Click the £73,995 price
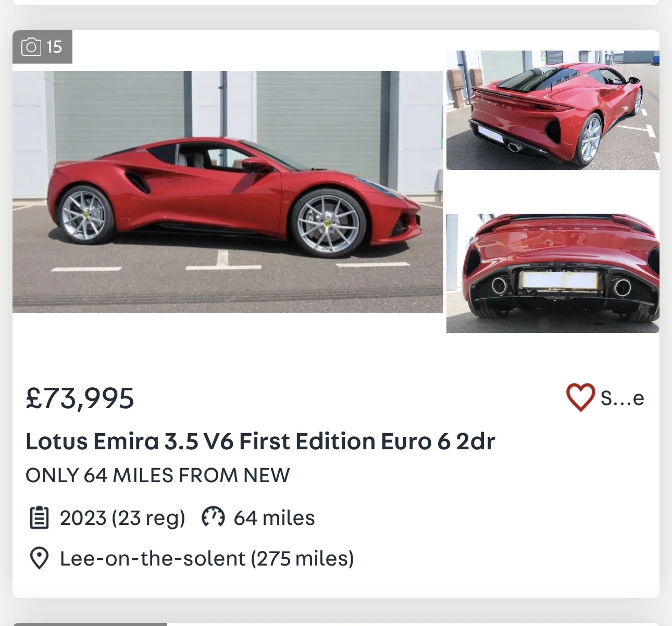 [x=80, y=398]
